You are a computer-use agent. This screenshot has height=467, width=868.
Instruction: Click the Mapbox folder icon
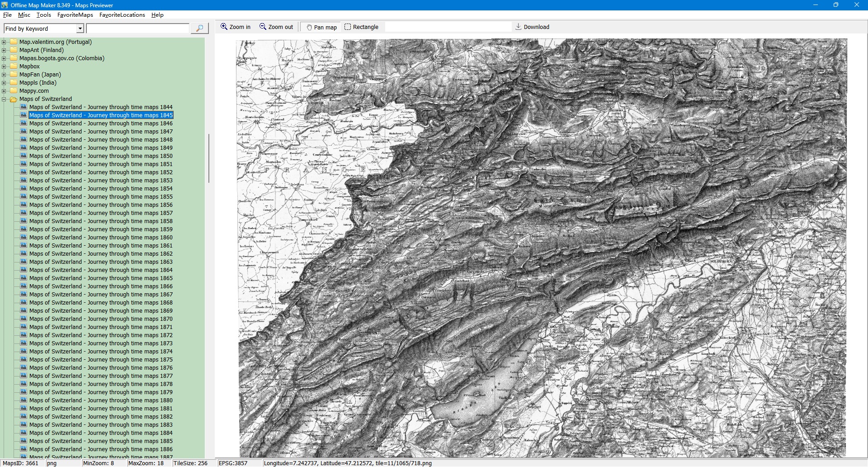pos(14,67)
